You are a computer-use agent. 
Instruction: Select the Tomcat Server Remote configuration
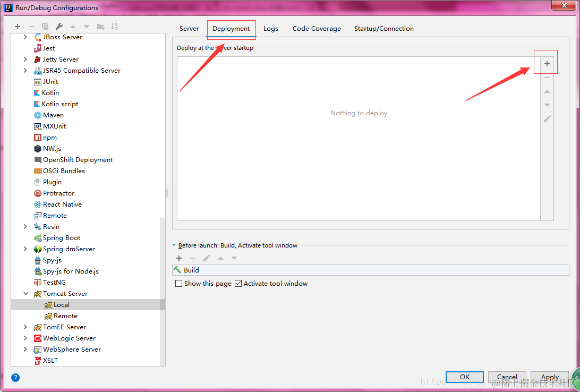click(65, 316)
